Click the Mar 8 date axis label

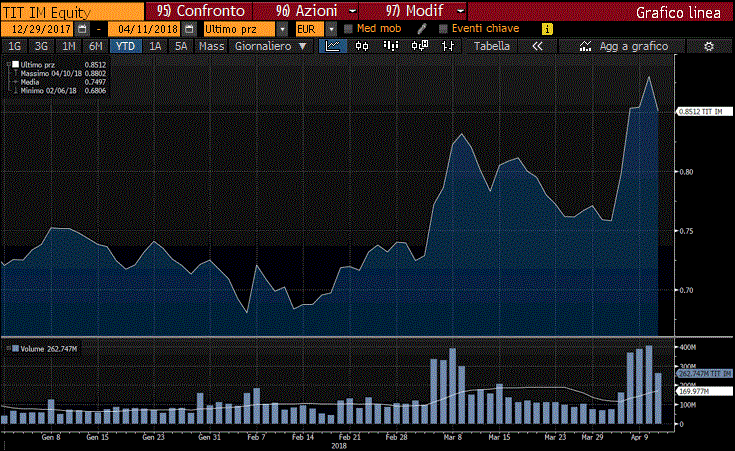pos(452,437)
